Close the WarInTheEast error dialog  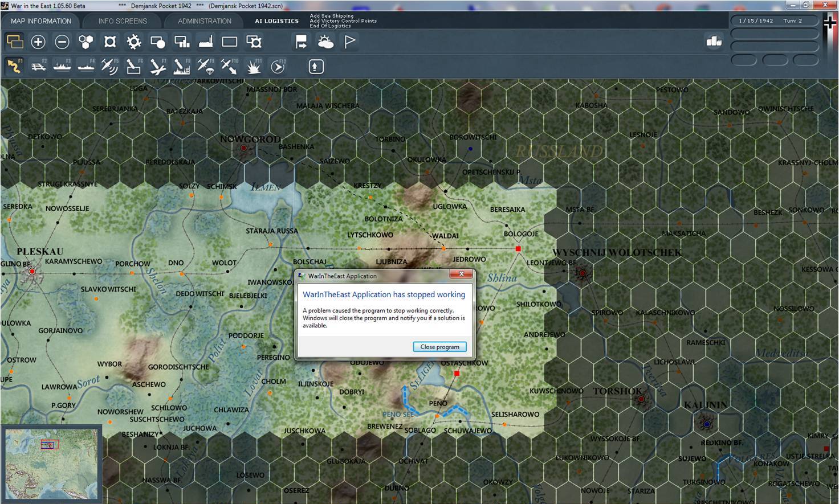tap(461, 274)
